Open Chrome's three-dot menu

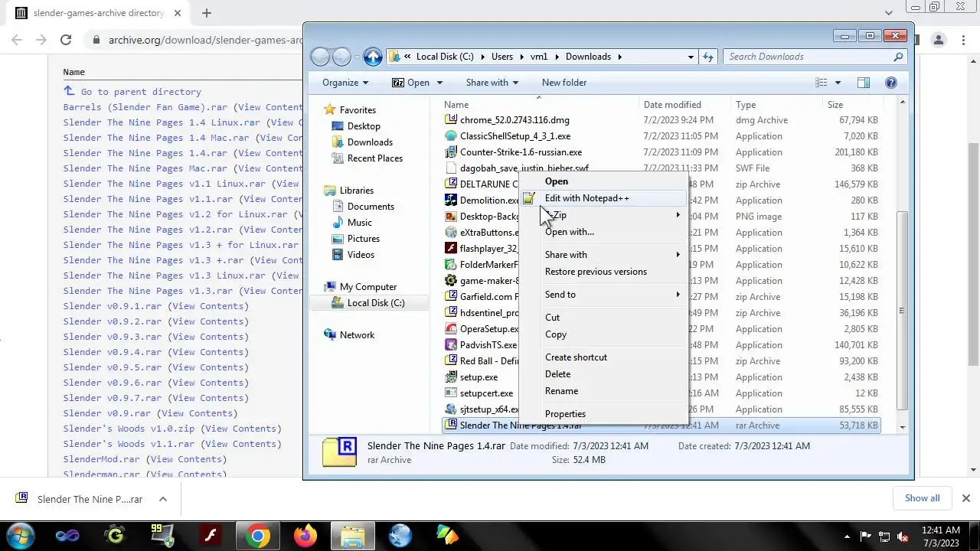click(962, 40)
